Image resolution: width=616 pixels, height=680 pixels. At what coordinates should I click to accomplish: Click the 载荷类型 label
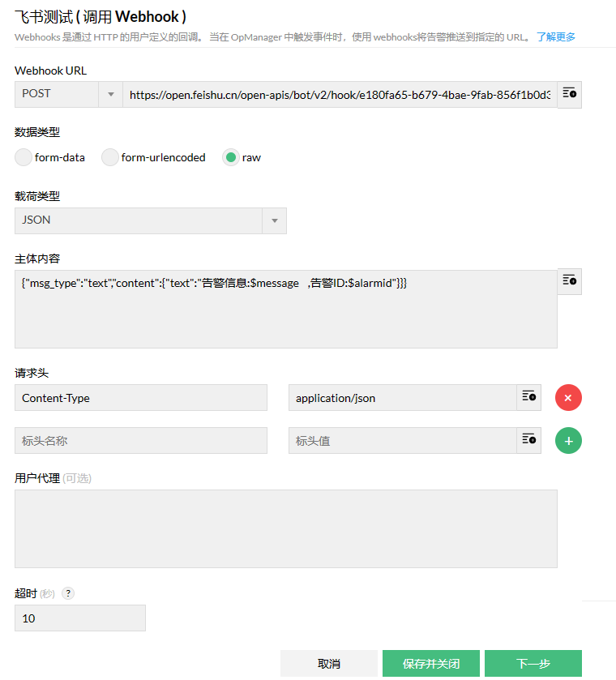(x=37, y=196)
